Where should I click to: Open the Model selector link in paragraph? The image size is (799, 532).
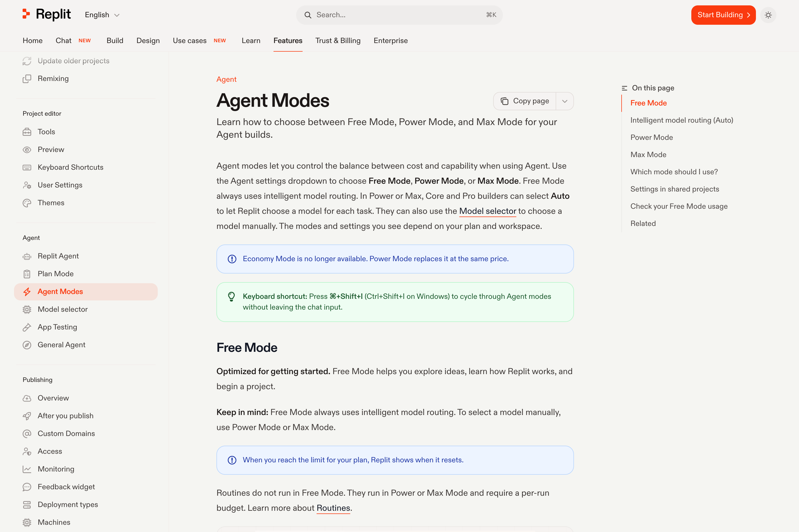click(x=488, y=211)
